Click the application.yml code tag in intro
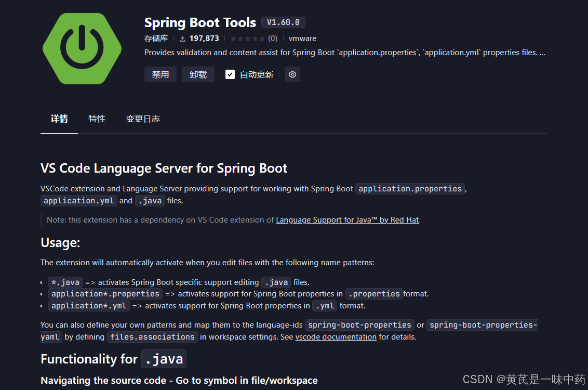588x390 pixels. pyautogui.click(x=79, y=201)
